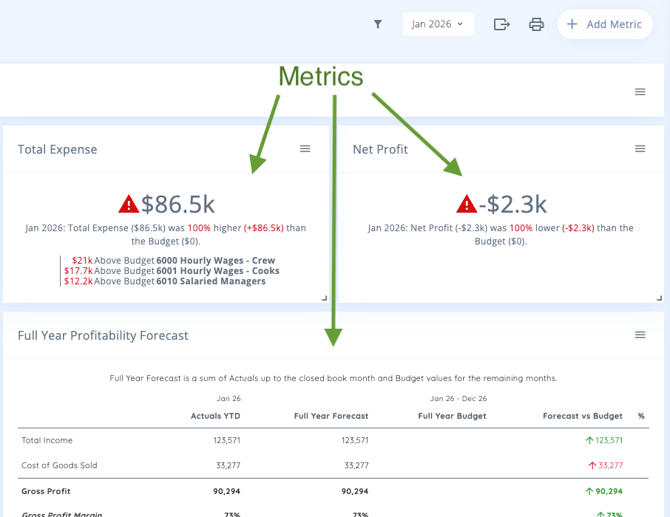Screen dimensions: 670x517
Task: Click the Forecast vs Budget column header
Action: tap(582, 416)
